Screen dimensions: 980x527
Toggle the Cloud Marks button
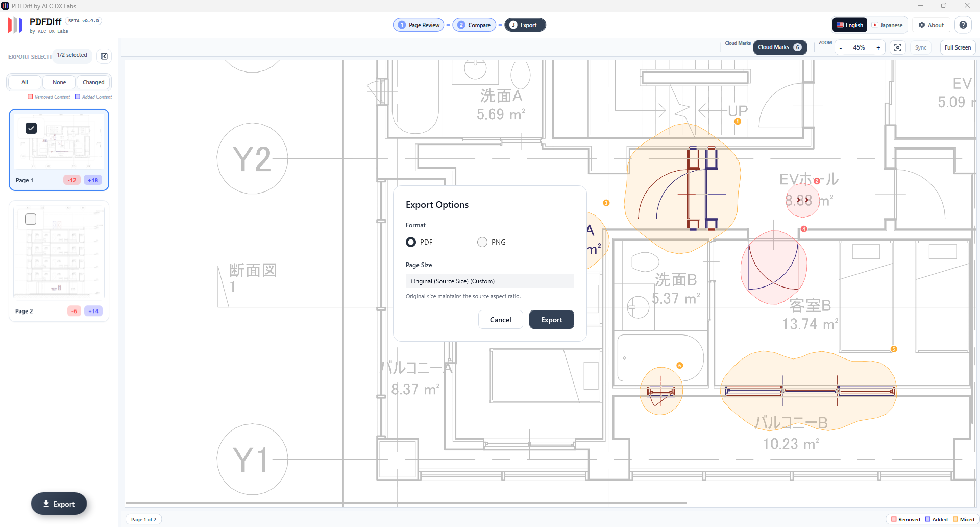779,47
